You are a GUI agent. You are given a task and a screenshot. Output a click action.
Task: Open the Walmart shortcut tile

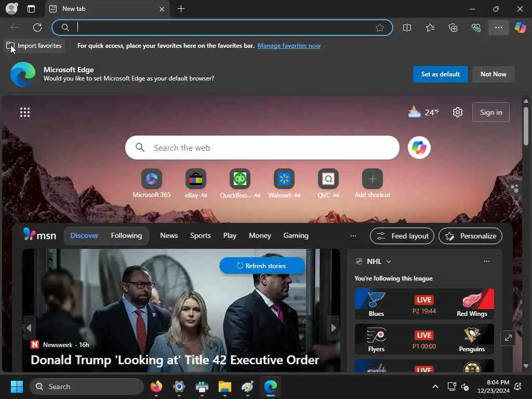pos(284,183)
